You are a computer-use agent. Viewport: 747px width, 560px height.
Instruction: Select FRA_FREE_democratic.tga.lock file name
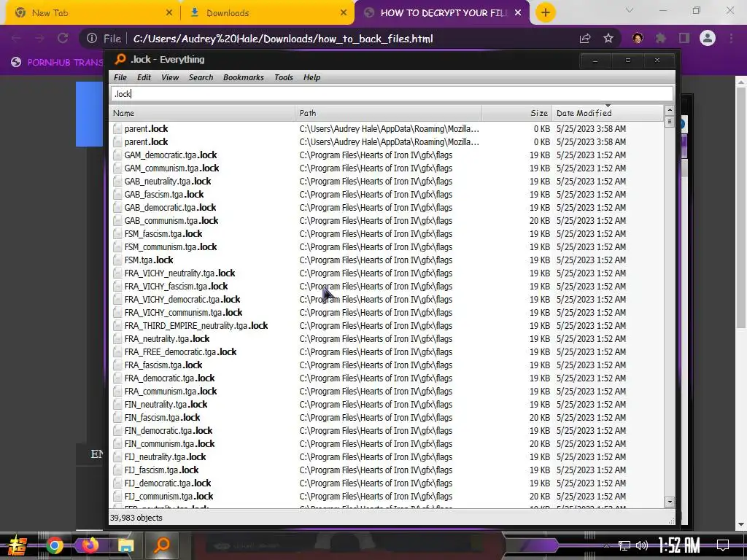point(181,352)
